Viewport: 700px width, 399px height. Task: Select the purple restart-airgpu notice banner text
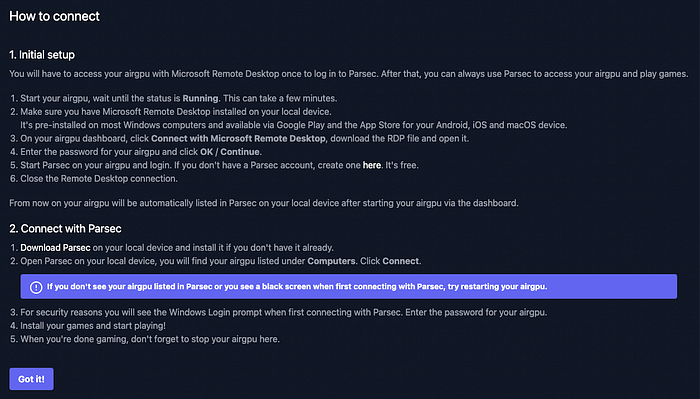[x=297, y=287]
